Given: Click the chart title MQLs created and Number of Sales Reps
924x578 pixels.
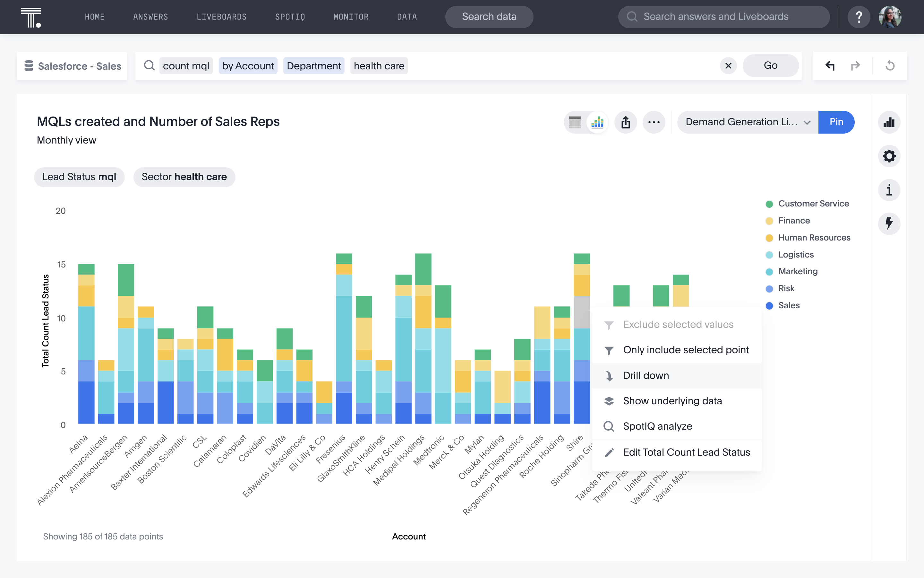Looking at the screenshot, I should [158, 122].
